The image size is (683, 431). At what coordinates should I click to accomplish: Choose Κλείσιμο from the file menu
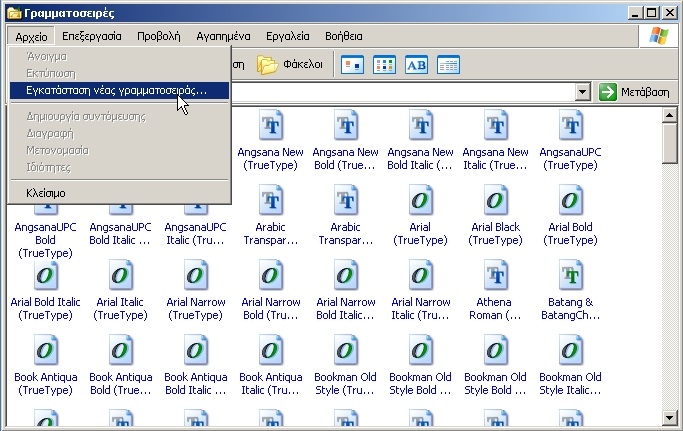119,193
